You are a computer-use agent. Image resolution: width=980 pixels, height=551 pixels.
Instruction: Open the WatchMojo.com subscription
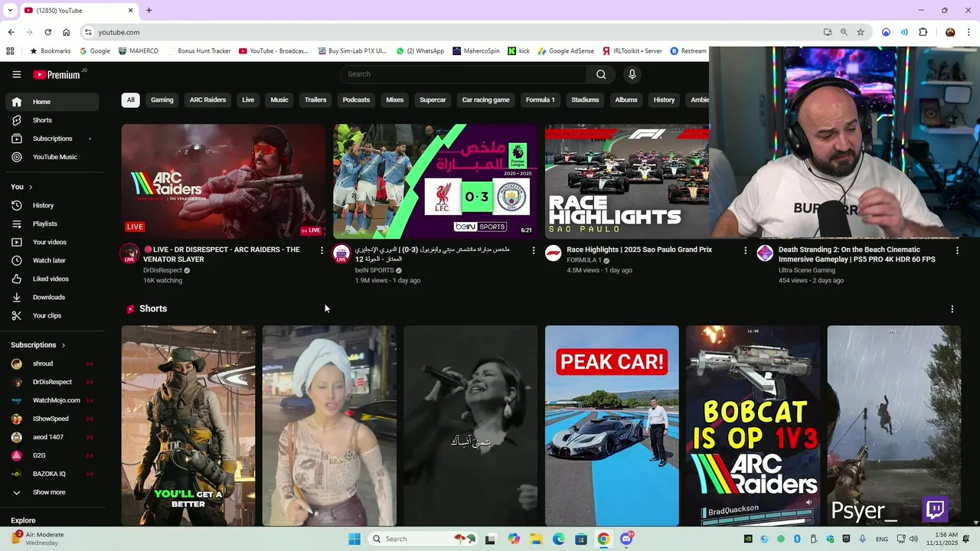click(52, 400)
